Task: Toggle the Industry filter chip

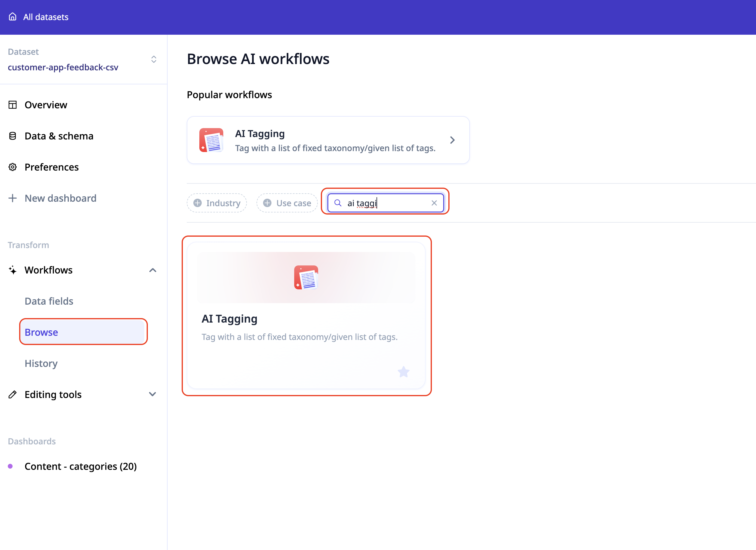Action: coord(217,203)
